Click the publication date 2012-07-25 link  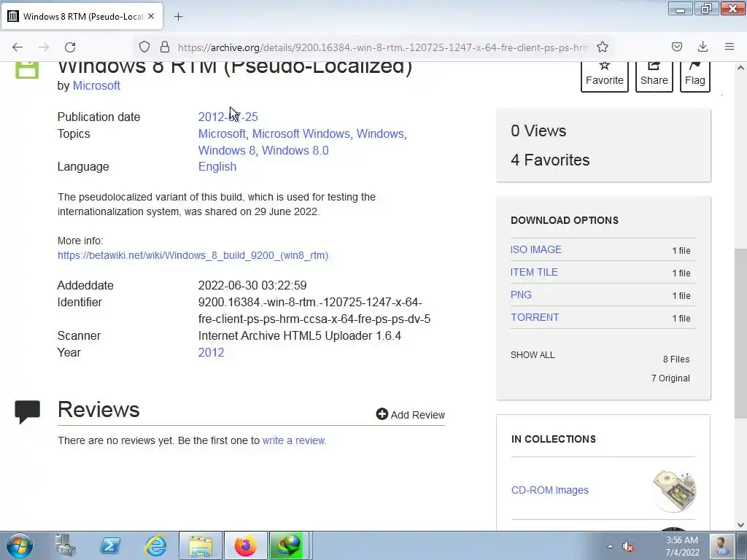click(x=228, y=117)
